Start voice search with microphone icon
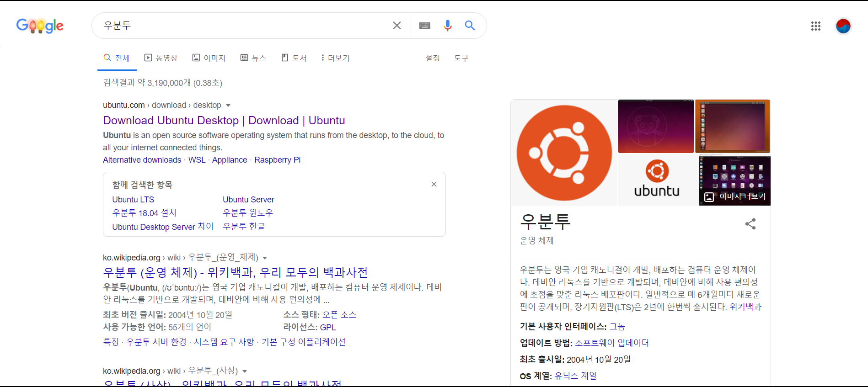868x387 pixels. tap(448, 26)
